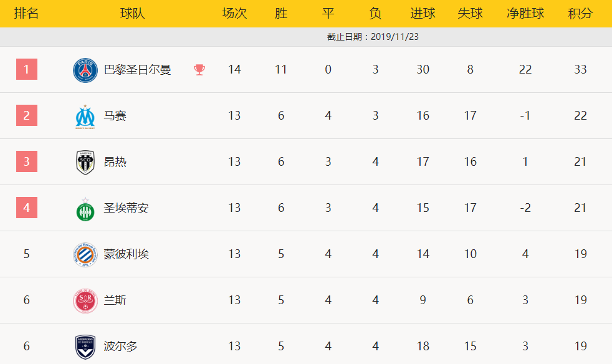Click the Paris Saint-Germain club logo
This screenshot has width=612, height=364.
[85, 70]
